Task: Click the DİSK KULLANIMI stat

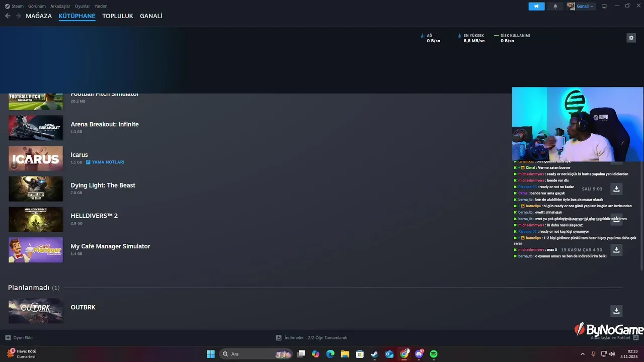Action: [512, 38]
